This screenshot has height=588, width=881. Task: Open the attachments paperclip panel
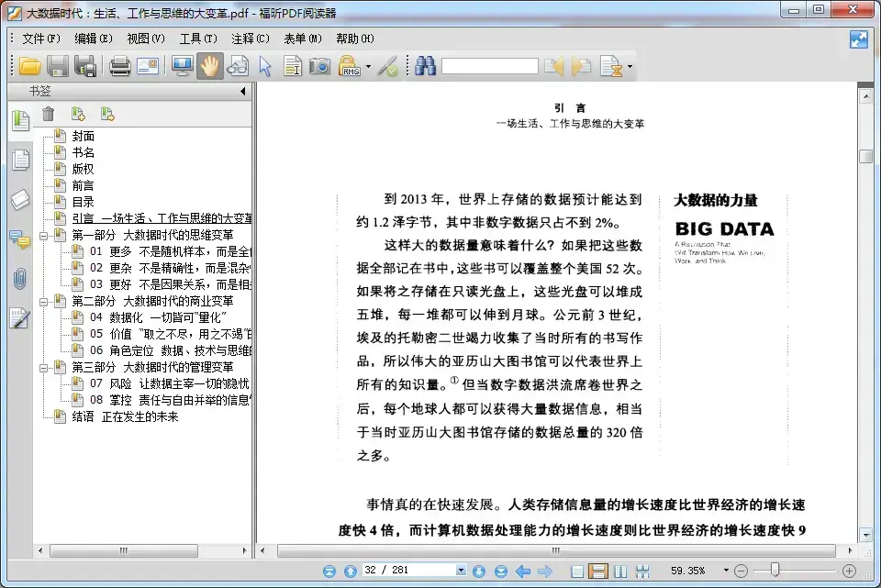tap(19, 279)
